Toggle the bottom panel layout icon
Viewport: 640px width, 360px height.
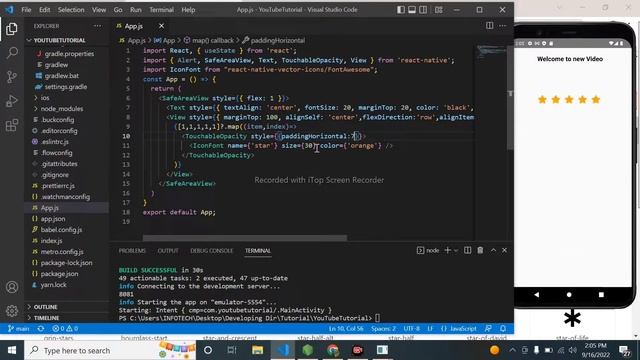click(412, 9)
